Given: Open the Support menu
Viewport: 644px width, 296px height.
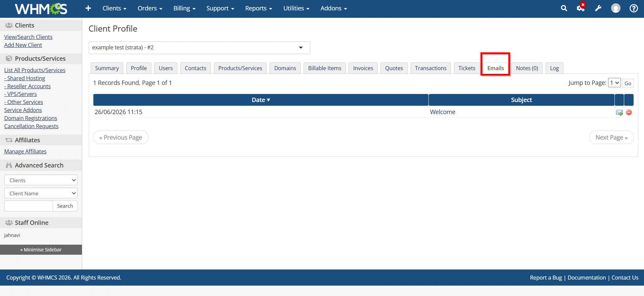Looking at the screenshot, I should 220,8.
